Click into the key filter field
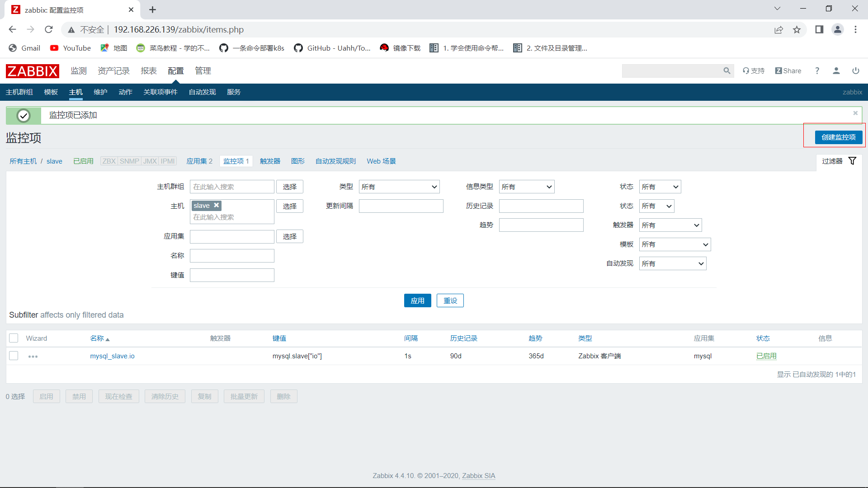The width and height of the screenshot is (868, 488). pos(232,275)
